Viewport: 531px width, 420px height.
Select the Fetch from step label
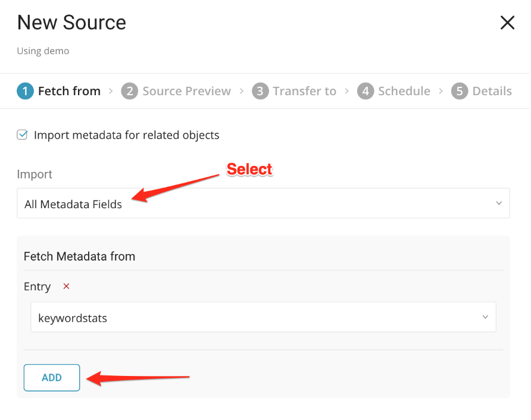69,91
